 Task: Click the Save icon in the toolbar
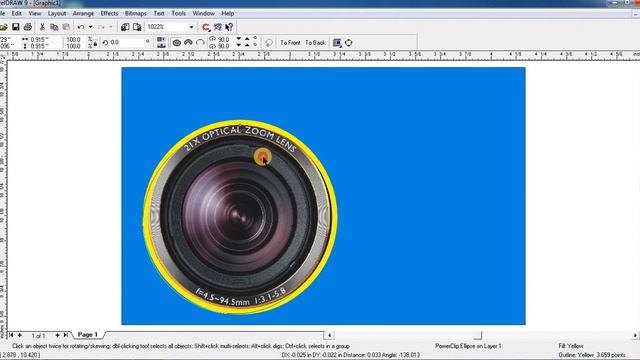[16, 27]
